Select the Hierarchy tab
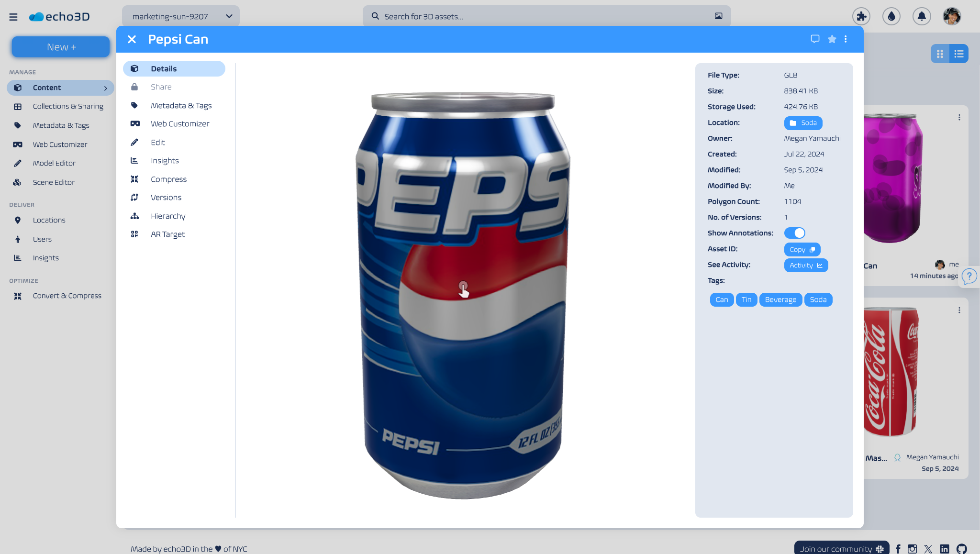Image resolution: width=980 pixels, height=554 pixels. [174, 216]
